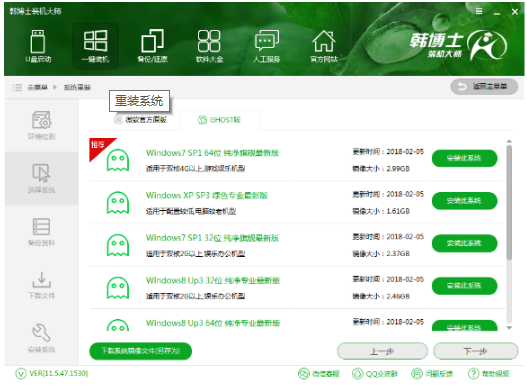Open the 官方网站 home icon
The image size is (527, 387).
click(x=324, y=41)
